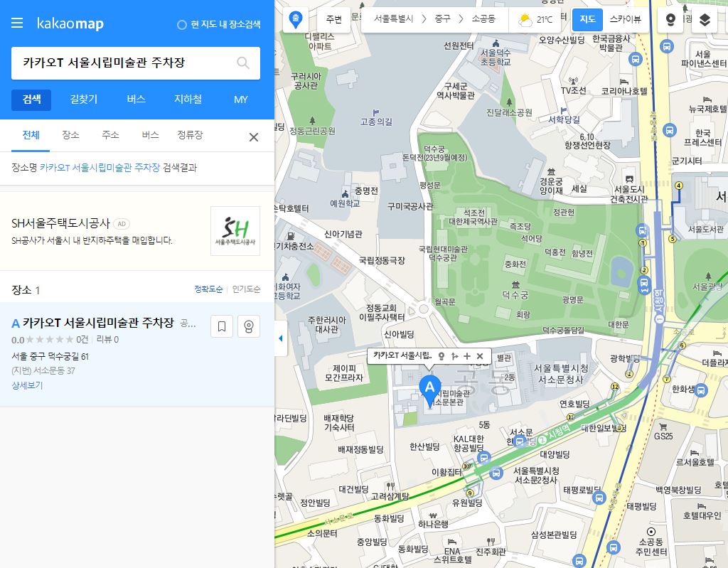This screenshot has height=568, width=728.
Task: Click the departure pin button
Action: [x=295, y=19]
